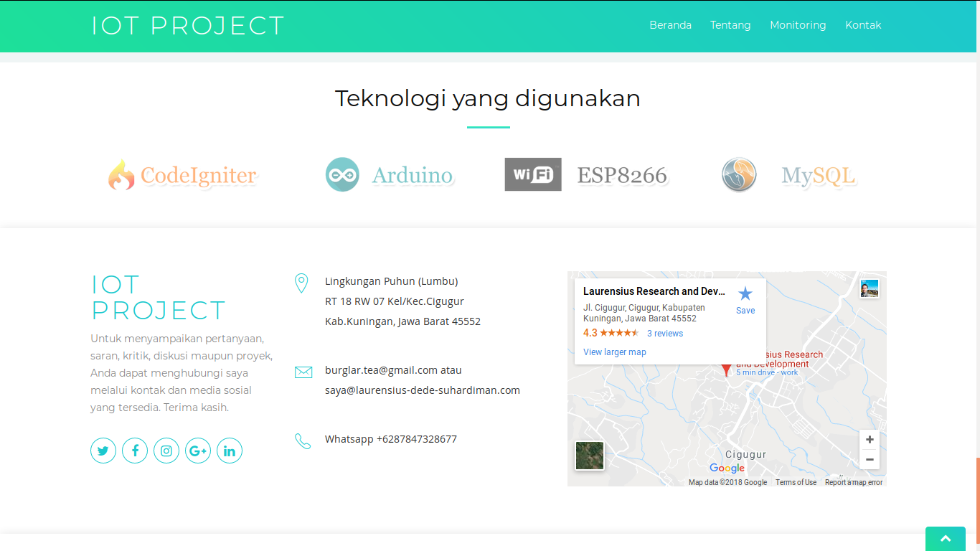Open the Kontak menu item

click(863, 25)
